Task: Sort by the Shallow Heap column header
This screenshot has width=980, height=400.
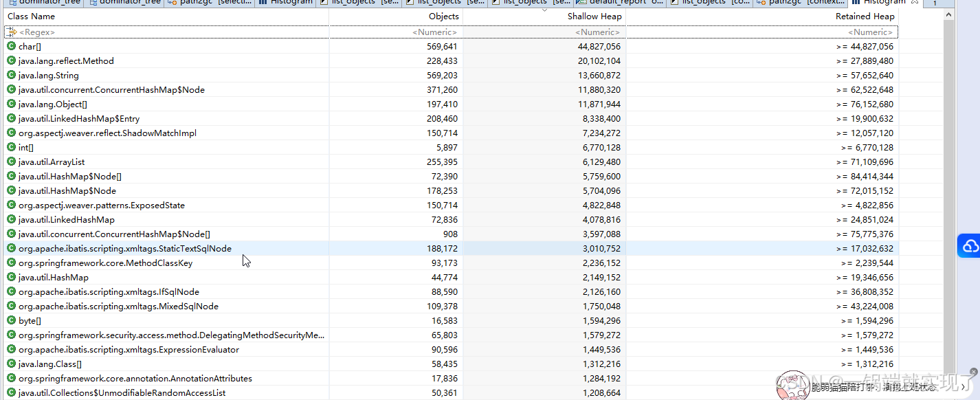Action: point(594,16)
